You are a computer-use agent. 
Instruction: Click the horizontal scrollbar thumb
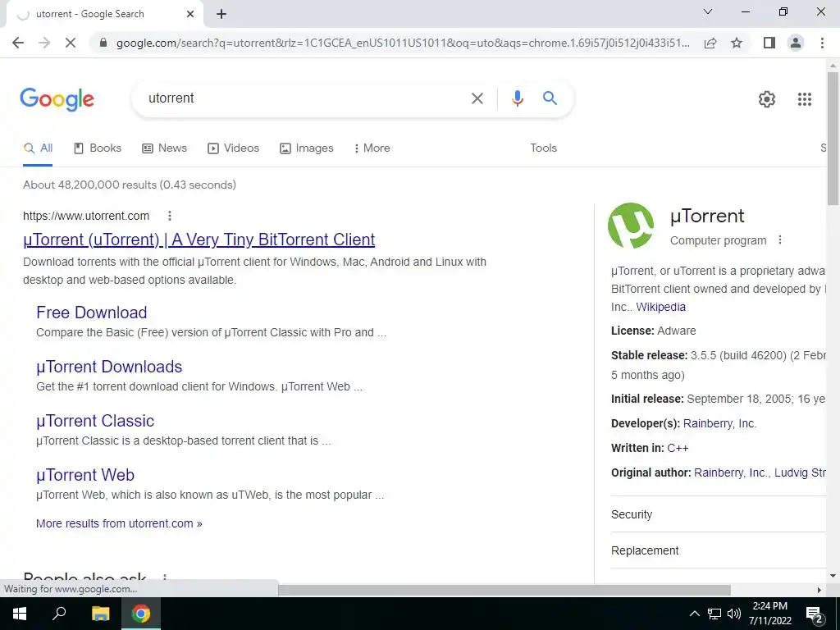[504, 590]
